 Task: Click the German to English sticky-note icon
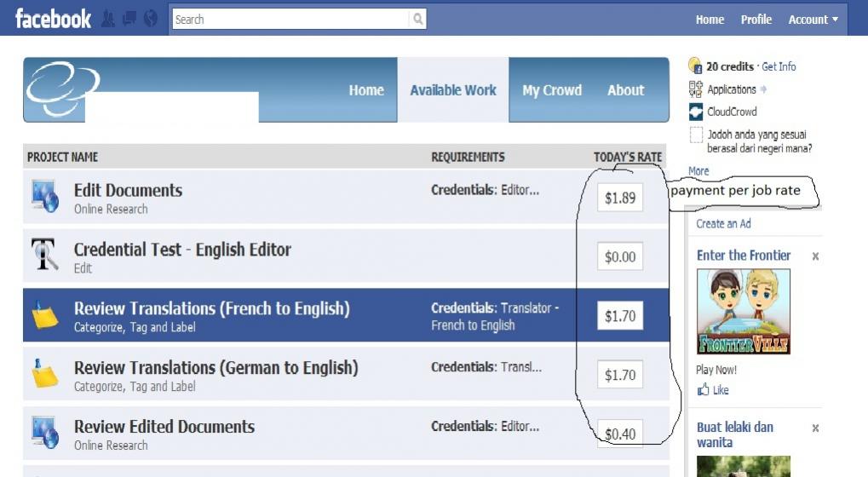[44, 373]
